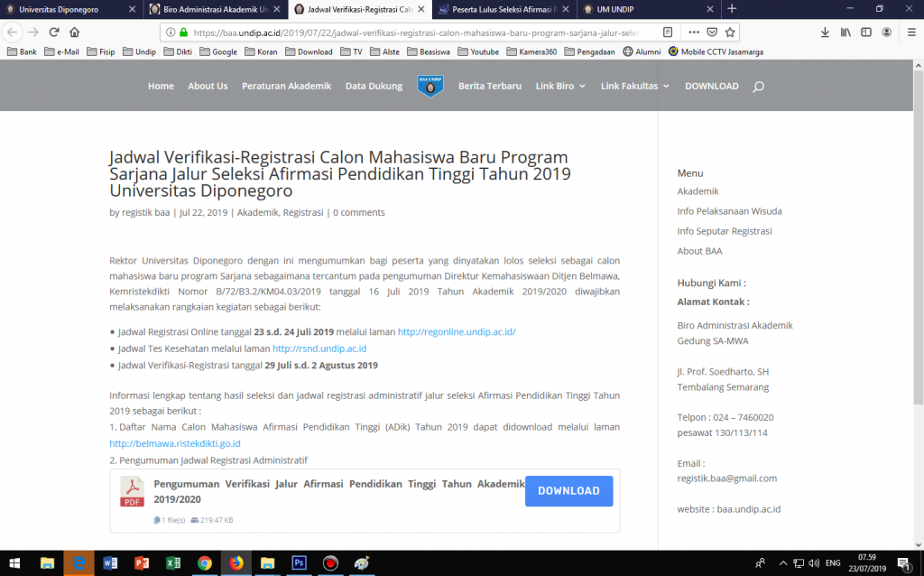Open page actions three-dot menu
This screenshot has width=924, height=576.
pyautogui.click(x=694, y=32)
